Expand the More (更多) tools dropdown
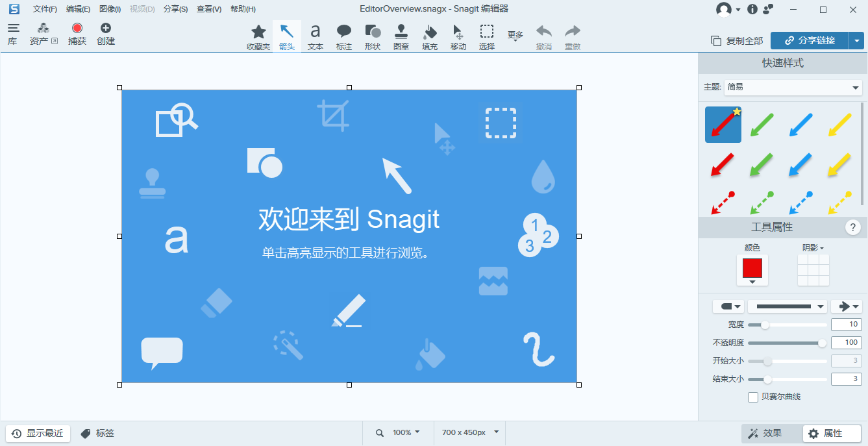868x446 pixels. pyautogui.click(x=515, y=36)
